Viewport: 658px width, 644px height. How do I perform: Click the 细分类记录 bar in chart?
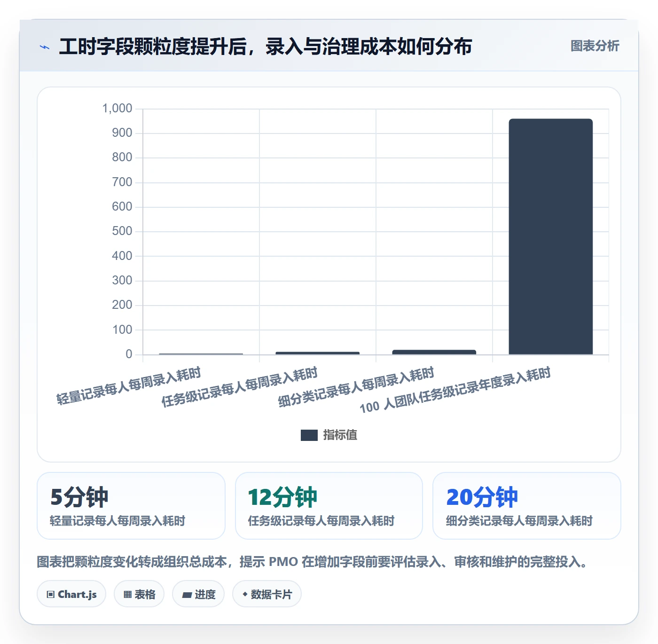[434, 352]
